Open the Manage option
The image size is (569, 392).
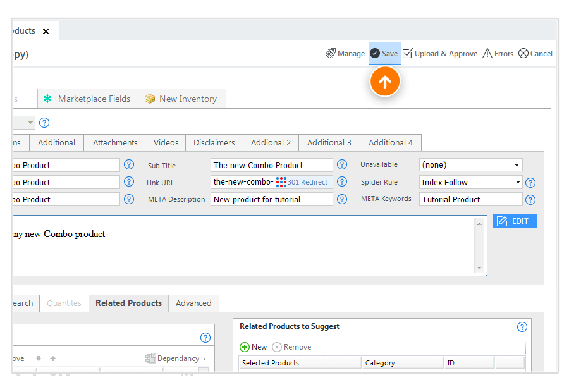click(x=345, y=53)
